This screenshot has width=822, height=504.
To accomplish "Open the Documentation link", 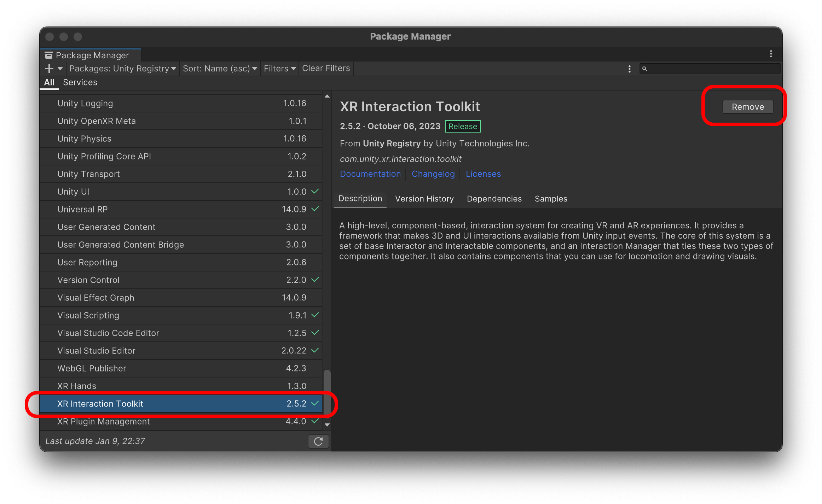I will 370,174.
